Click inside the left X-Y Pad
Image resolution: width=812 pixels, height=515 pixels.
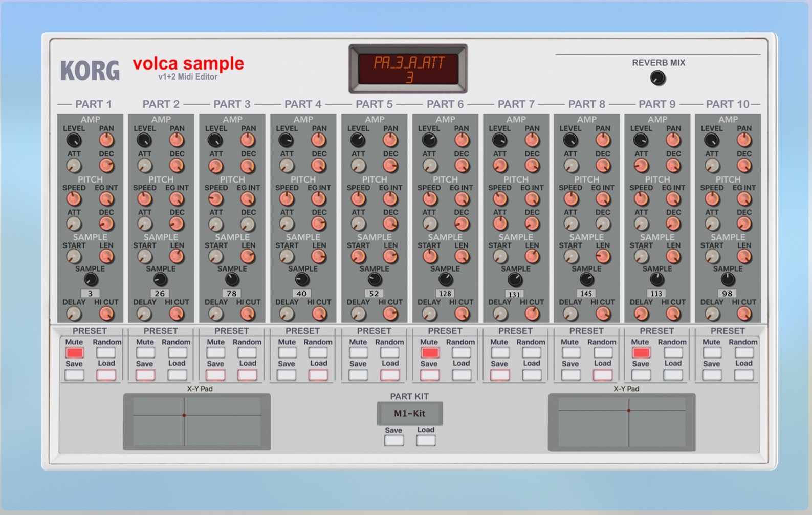[196, 421]
